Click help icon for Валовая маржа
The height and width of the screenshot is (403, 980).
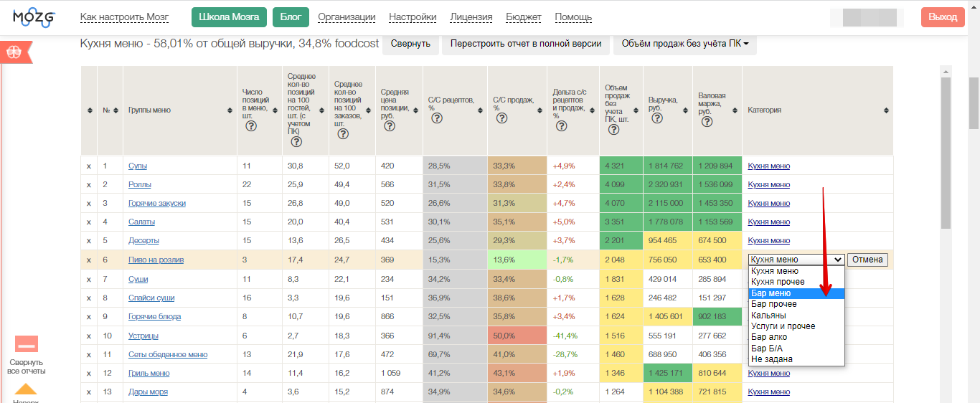pos(707,122)
